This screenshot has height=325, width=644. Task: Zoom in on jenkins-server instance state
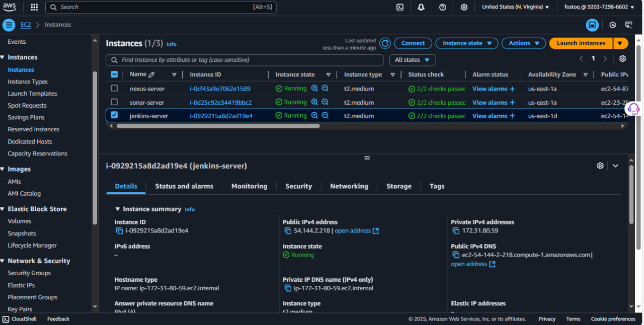pos(314,116)
